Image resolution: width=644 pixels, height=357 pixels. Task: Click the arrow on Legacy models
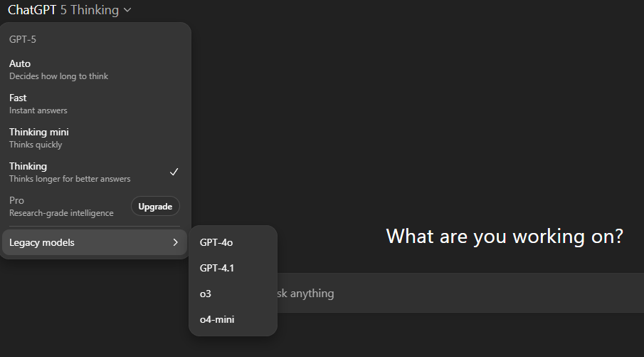coord(175,243)
